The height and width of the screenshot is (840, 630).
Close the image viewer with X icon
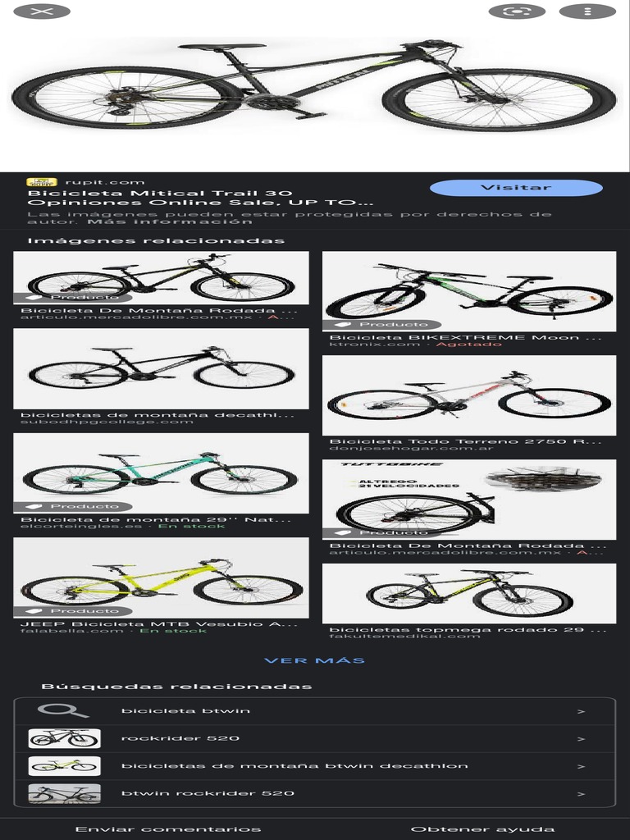pyautogui.click(x=42, y=11)
